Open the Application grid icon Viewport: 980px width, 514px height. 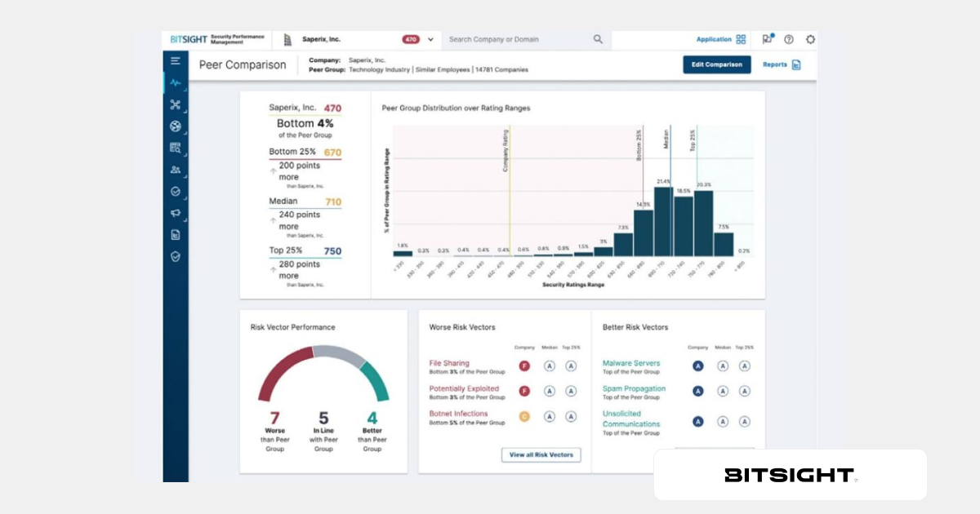pyautogui.click(x=741, y=39)
